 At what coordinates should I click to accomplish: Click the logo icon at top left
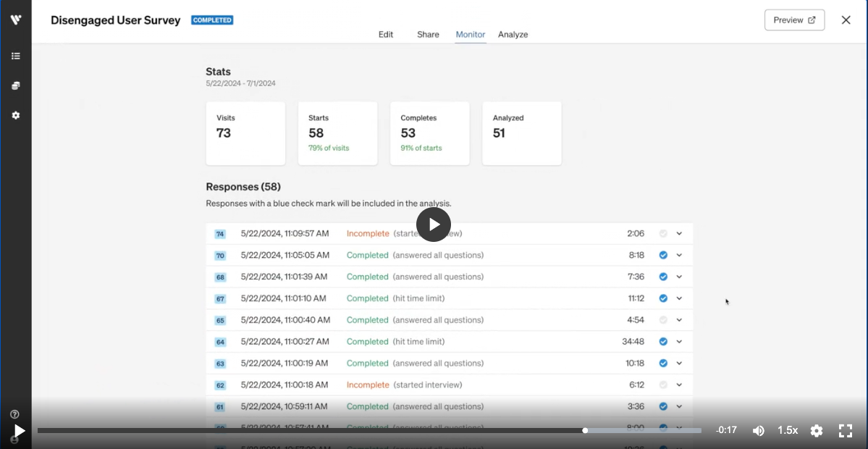point(16,20)
